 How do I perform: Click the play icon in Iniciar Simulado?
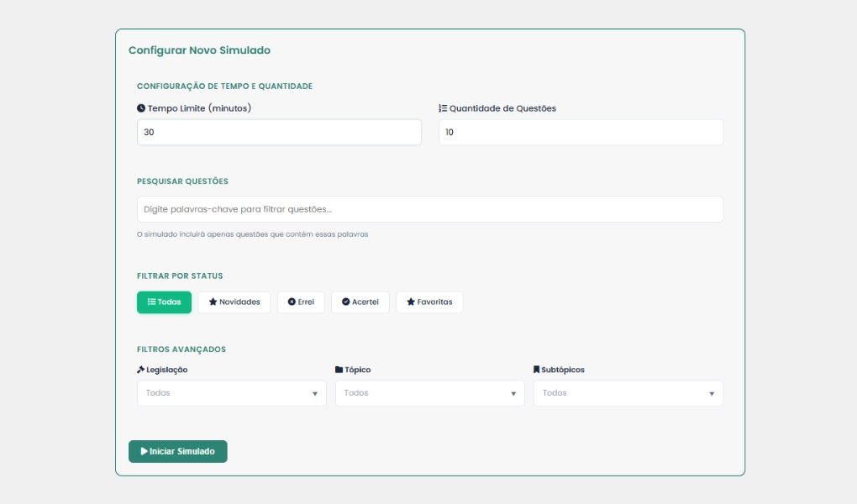click(x=145, y=451)
